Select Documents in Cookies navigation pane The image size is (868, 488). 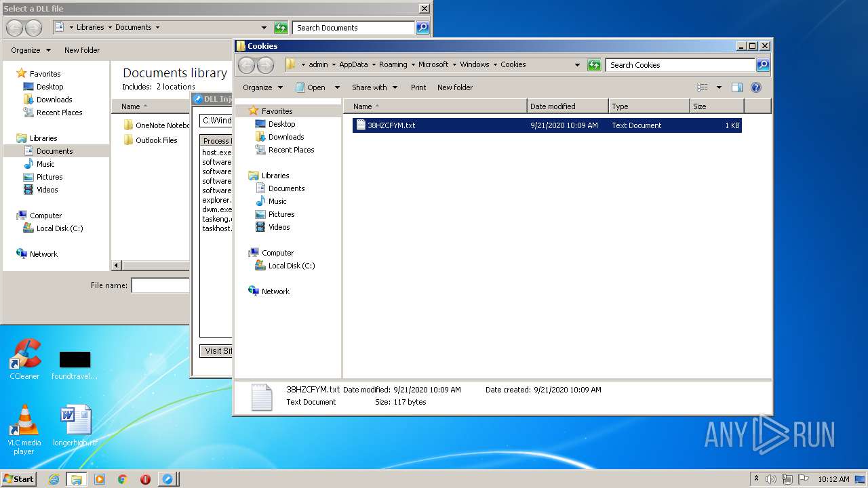coord(286,188)
